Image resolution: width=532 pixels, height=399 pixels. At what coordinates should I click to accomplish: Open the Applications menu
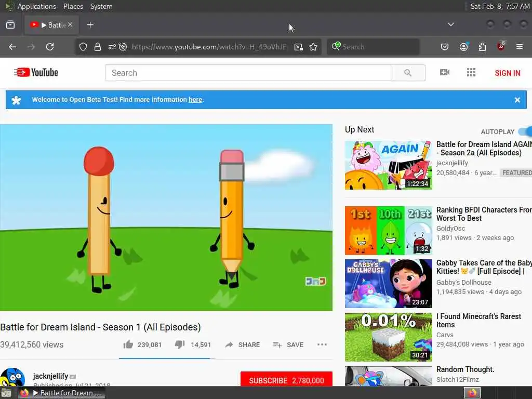[37, 6]
